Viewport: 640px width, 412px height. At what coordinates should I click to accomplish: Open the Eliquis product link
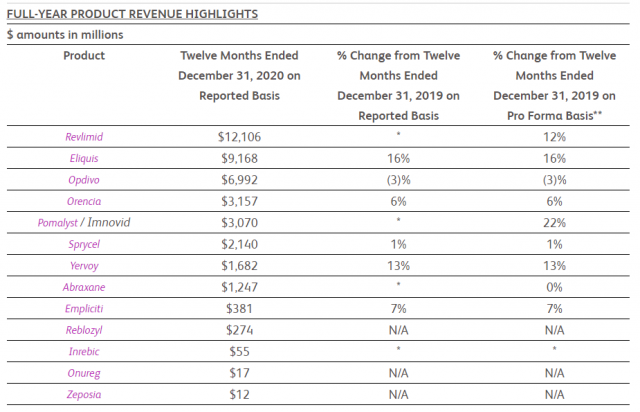click(84, 157)
